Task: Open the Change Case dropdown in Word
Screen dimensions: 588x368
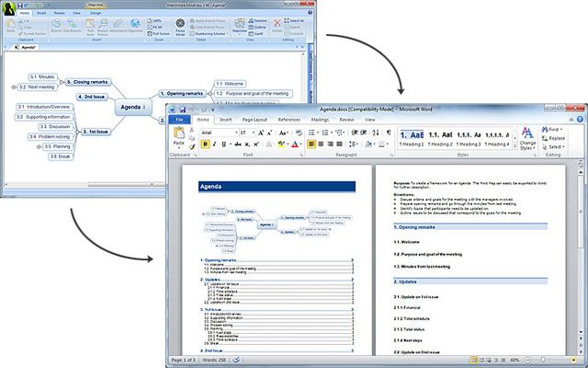Action: (284, 132)
